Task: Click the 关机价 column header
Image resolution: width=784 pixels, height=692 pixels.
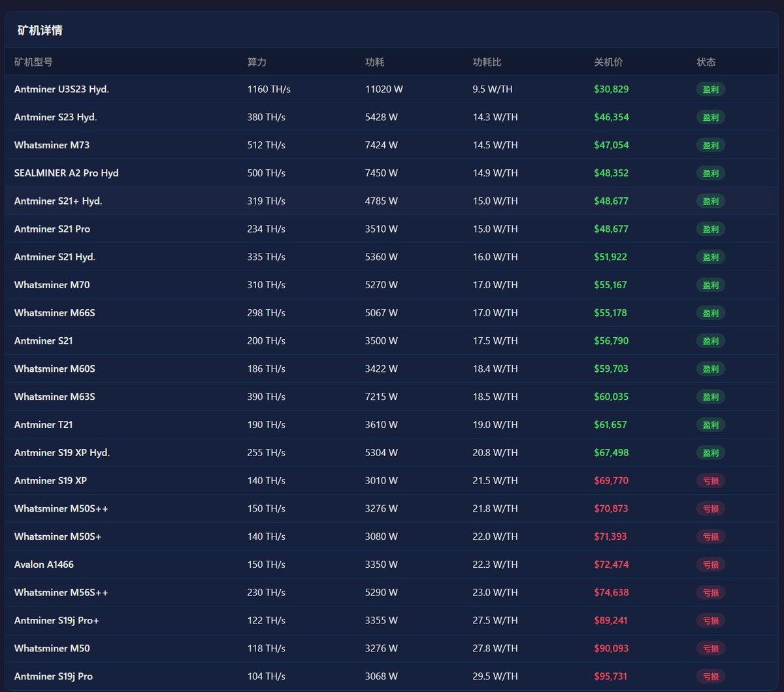Action: click(608, 62)
